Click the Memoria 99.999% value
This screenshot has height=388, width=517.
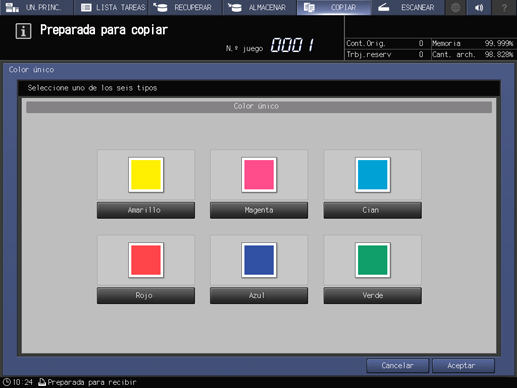coord(499,43)
